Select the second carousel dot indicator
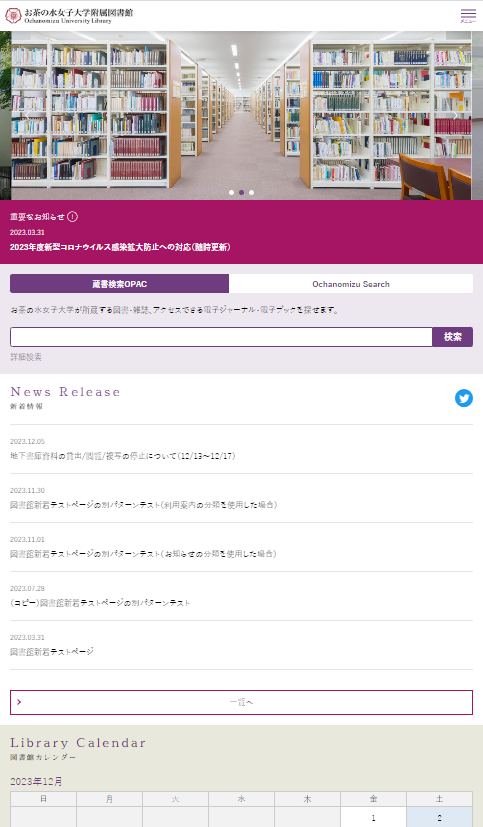This screenshot has width=483, height=827. point(242,193)
